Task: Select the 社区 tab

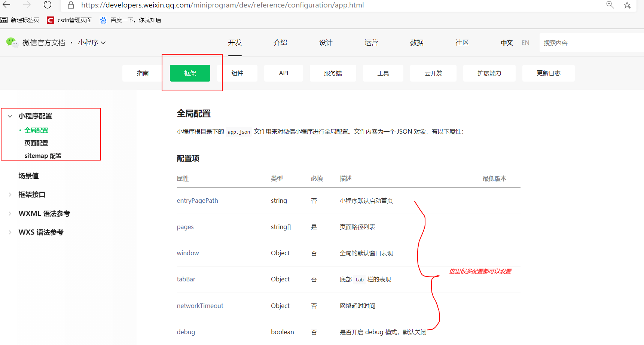Action: (x=462, y=42)
